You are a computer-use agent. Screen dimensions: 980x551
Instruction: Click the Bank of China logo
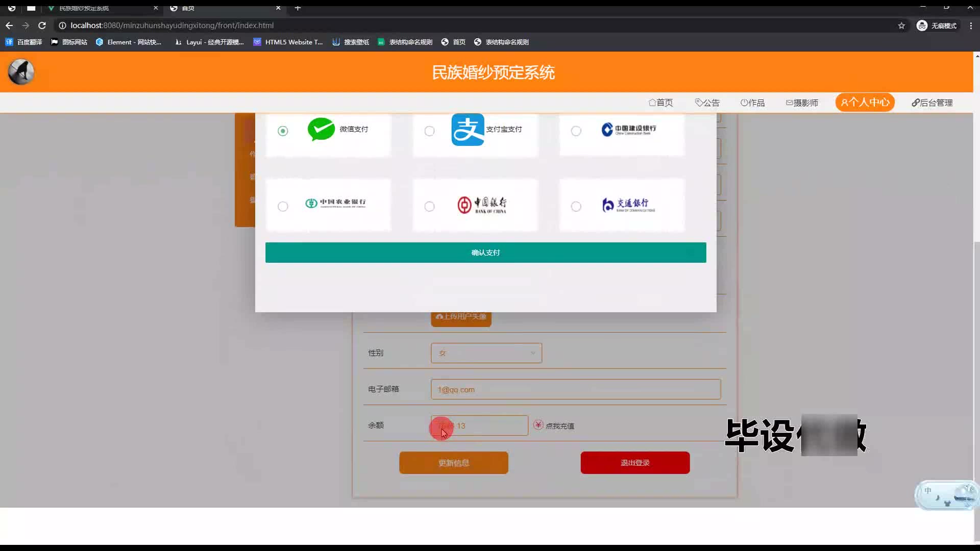coord(482,205)
